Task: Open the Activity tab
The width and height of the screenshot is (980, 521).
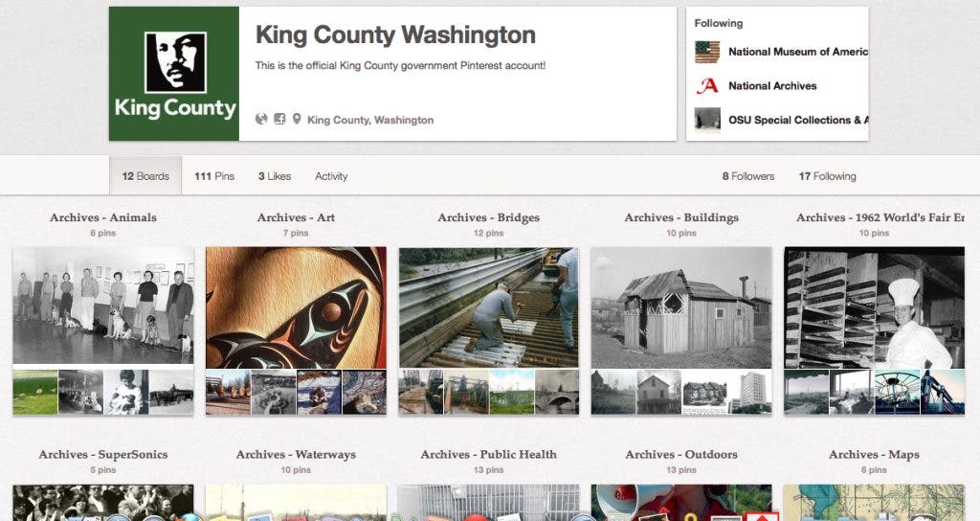Action: click(x=331, y=176)
